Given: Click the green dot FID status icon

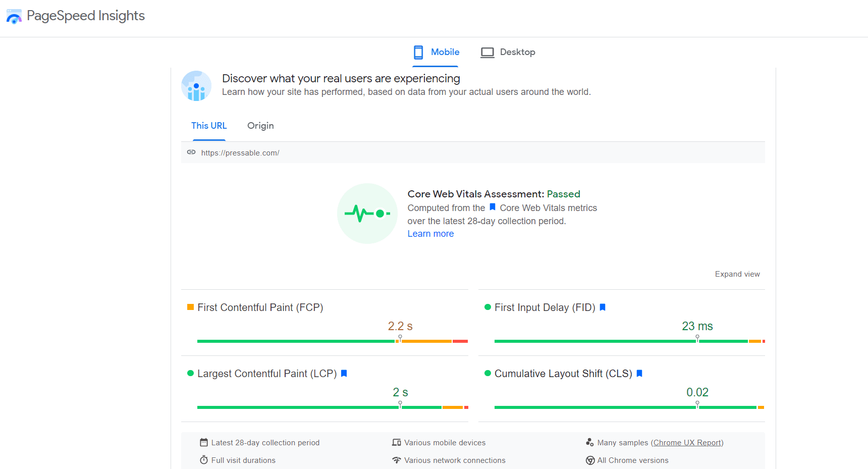Looking at the screenshot, I should click(x=487, y=307).
